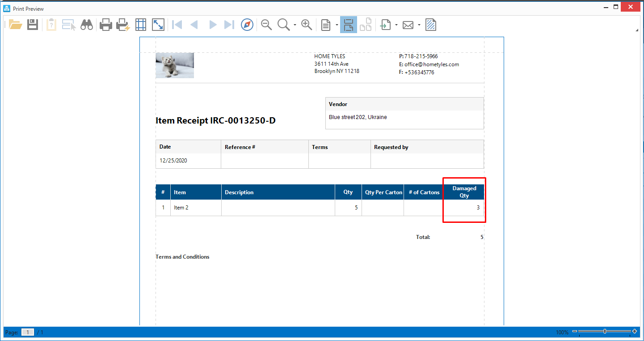Save the document using the floppy disk icon
644x341 pixels.
click(x=33, y=25)
